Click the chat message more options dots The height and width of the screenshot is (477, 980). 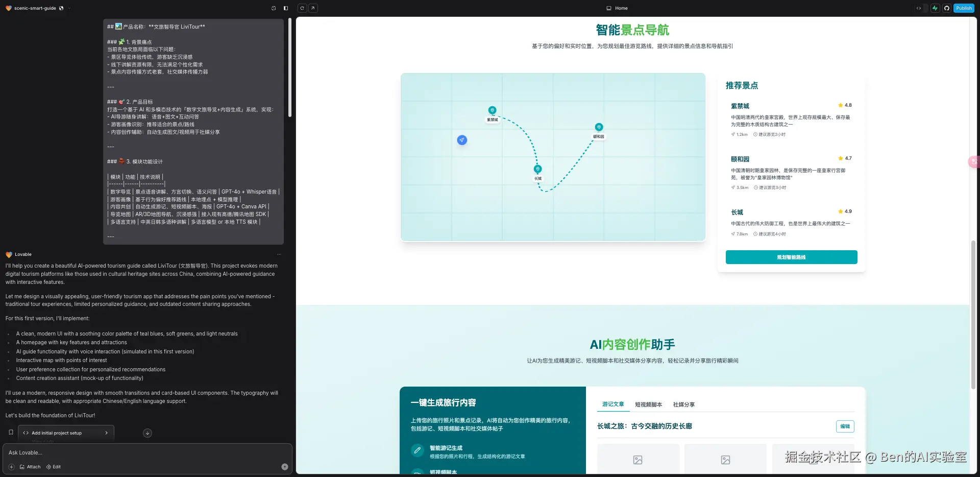pos(279,254)
